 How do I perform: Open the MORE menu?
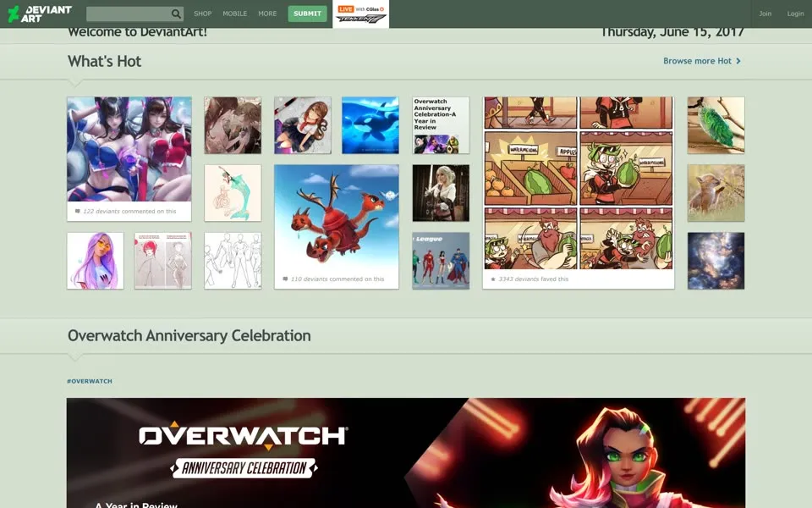point(267,14)
